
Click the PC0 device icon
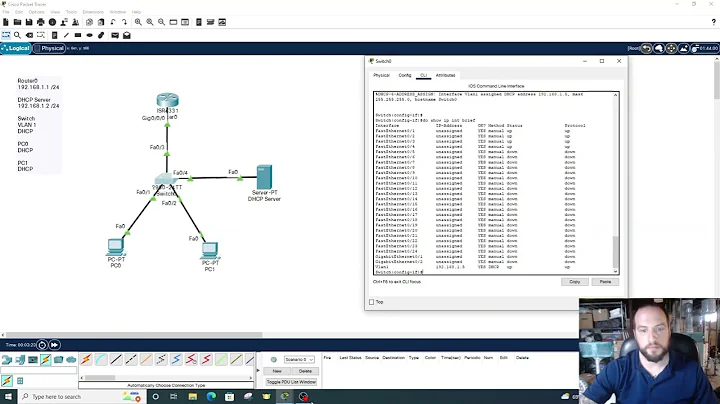click(115, 247)
